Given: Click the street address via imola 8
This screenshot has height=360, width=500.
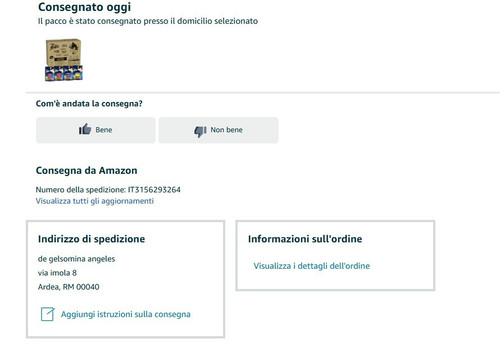Looking at the screenshot, I should (x=57, y=273).
